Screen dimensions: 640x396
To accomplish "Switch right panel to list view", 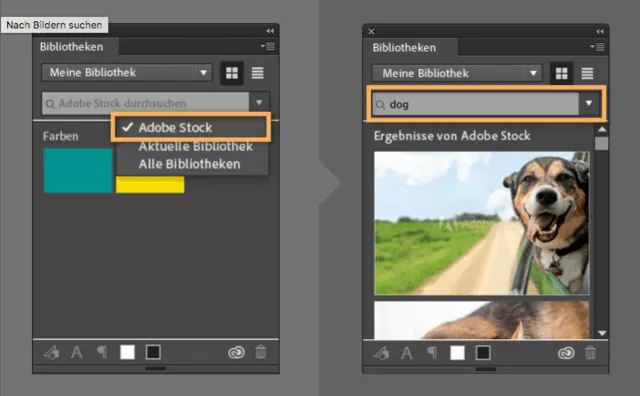I will [587, 73].
